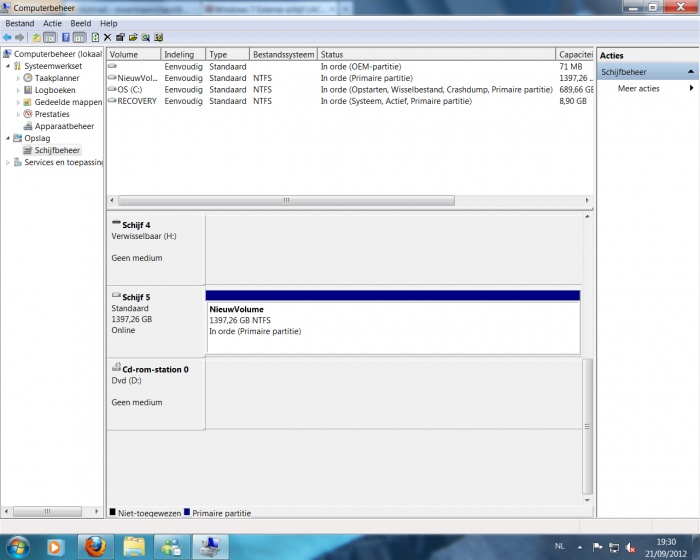Click the Taakplanner clock icon

28,78
